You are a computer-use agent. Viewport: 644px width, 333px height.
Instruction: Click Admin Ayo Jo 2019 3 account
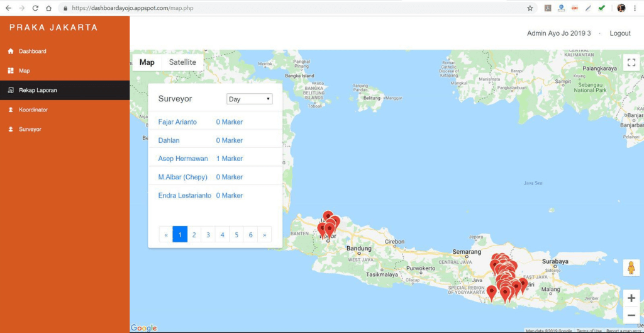(x=559, y=33)
